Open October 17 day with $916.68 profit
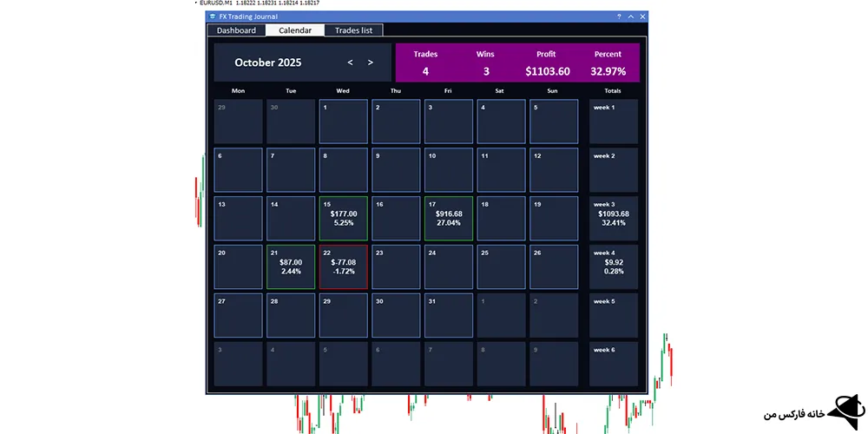The image size is (868, 434). pyautogui.click(x=449, y=218)
